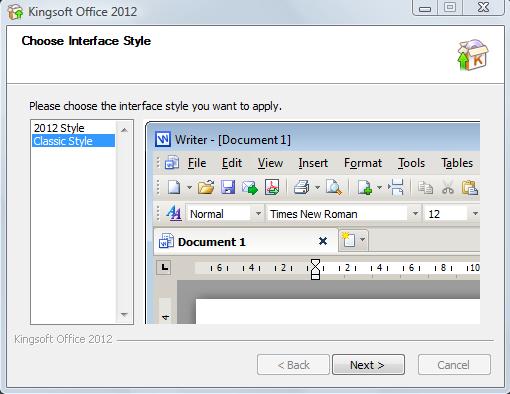Open the Format menu in preview

(363, 163)
